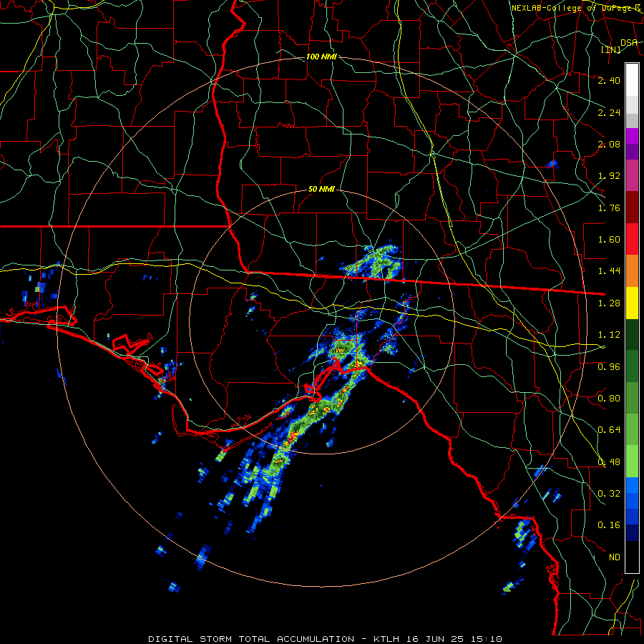Click the 1.12 legend value
Viewport: 644px width, 644px height.
pyautogui.click(x=609, y=335)
